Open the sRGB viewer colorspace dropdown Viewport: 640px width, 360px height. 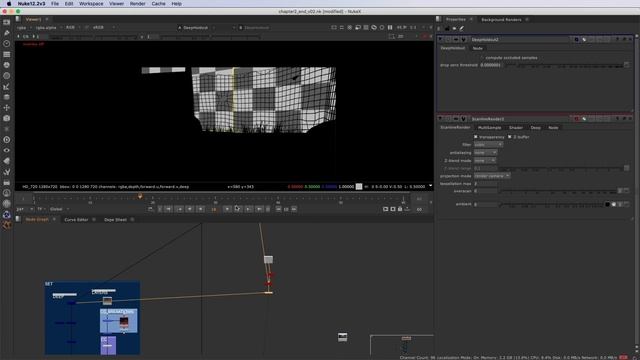[x=103, y=28]
